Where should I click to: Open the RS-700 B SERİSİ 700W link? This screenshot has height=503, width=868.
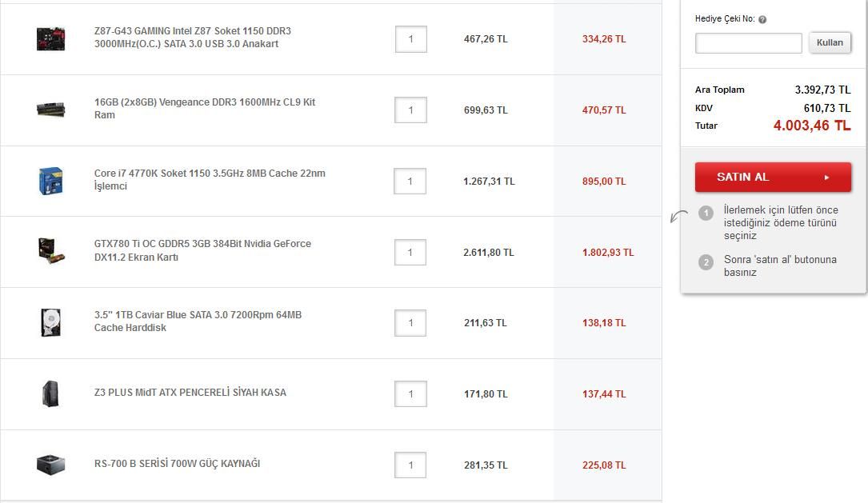(177, 464)
